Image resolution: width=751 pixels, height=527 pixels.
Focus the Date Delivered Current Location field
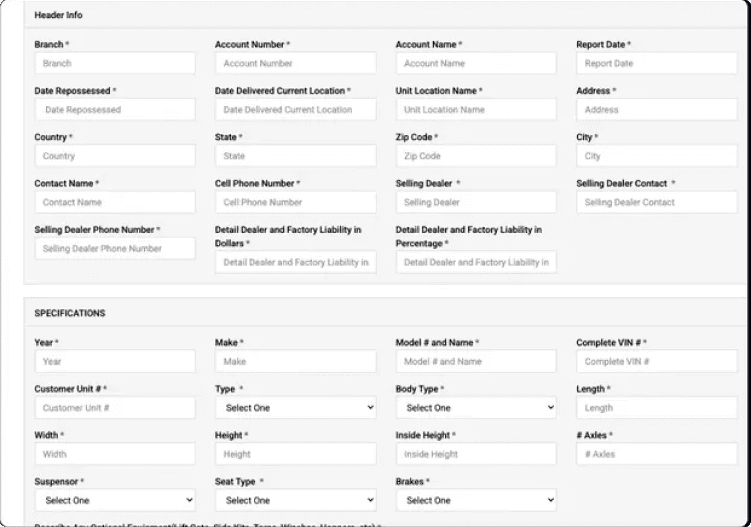pos(295,109)
